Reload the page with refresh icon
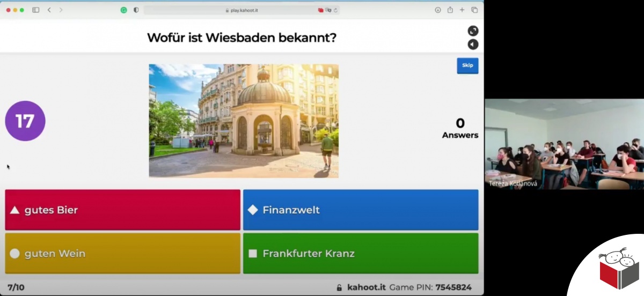The width and height of the screenshot is (644, 296). coord(335,10)
